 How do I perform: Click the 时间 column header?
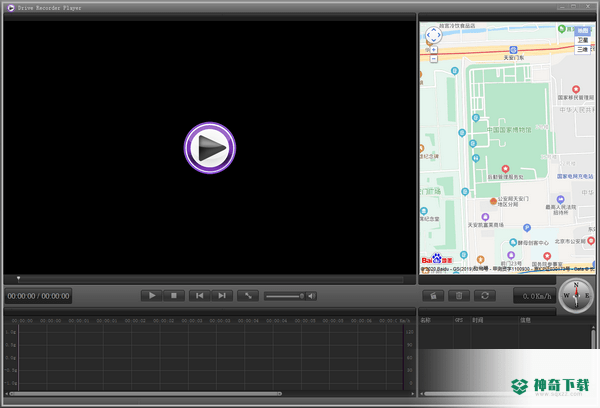pyautogui.click(x=478, y=320)
